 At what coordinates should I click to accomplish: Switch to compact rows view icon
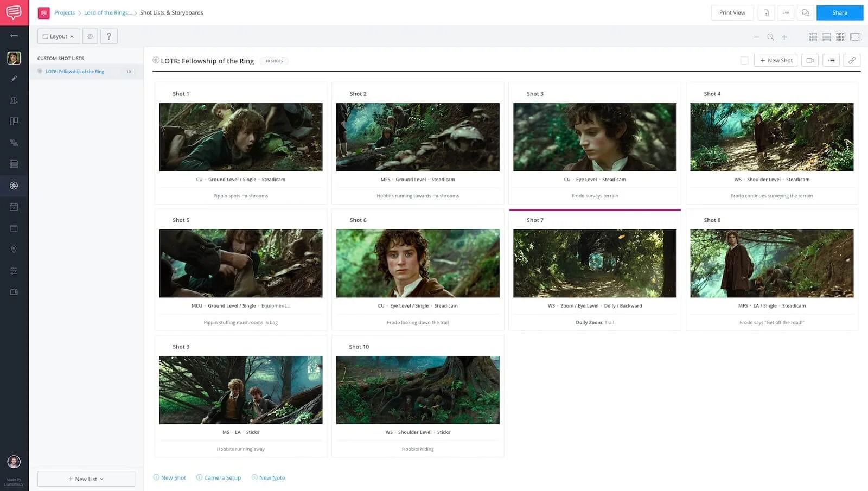click(827, 37)
